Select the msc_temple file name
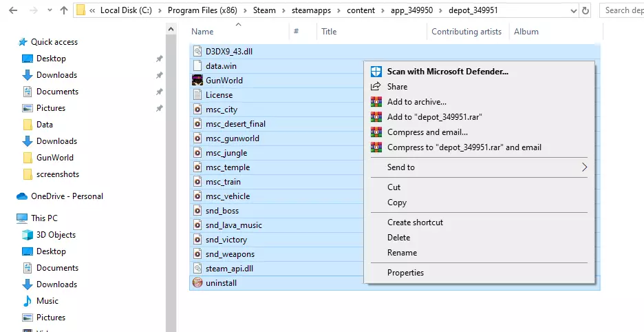The width and height of the screenshot is (644, 332). [228, 167]
